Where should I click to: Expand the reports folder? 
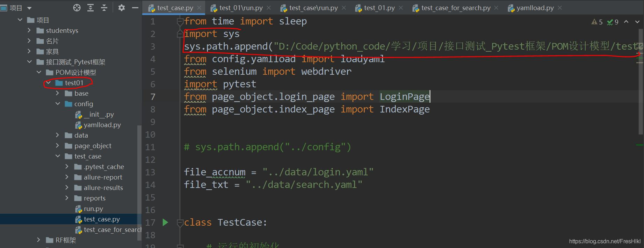pos(67,198)
